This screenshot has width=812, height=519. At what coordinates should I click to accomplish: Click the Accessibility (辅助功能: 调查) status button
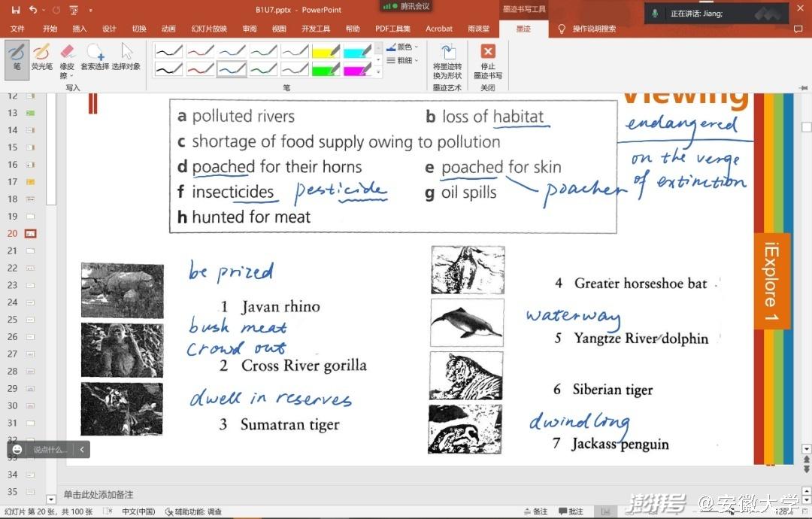click(x=194, y=511)
